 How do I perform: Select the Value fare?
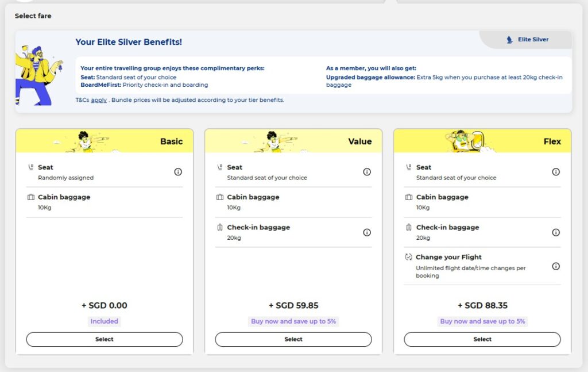293,339
